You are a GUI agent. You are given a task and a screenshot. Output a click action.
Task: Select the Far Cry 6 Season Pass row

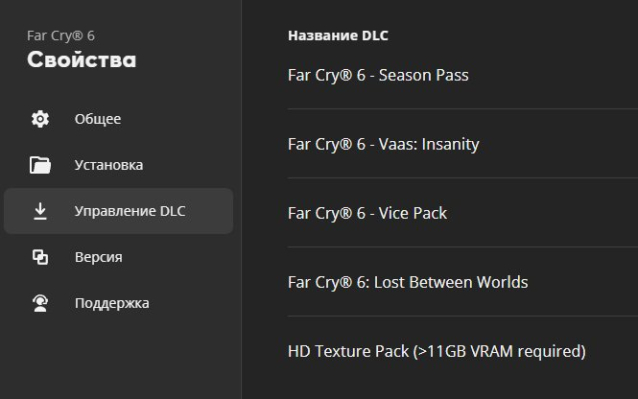tap(463, 75)
